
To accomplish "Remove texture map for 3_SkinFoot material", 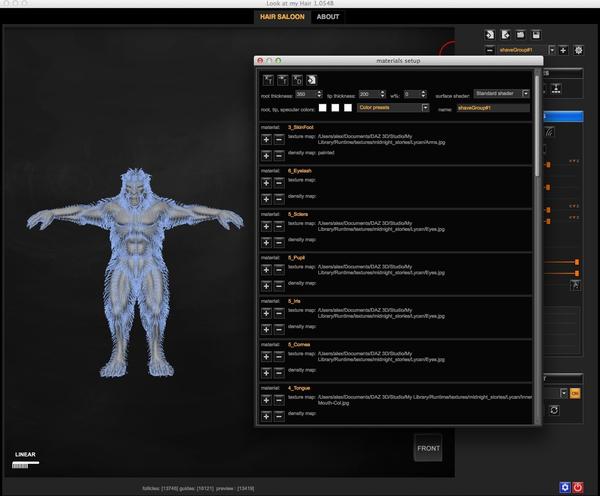I will tap(279, 139).
